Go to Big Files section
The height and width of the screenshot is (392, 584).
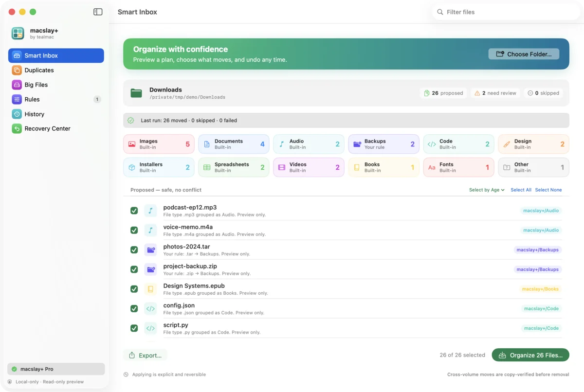56,85
